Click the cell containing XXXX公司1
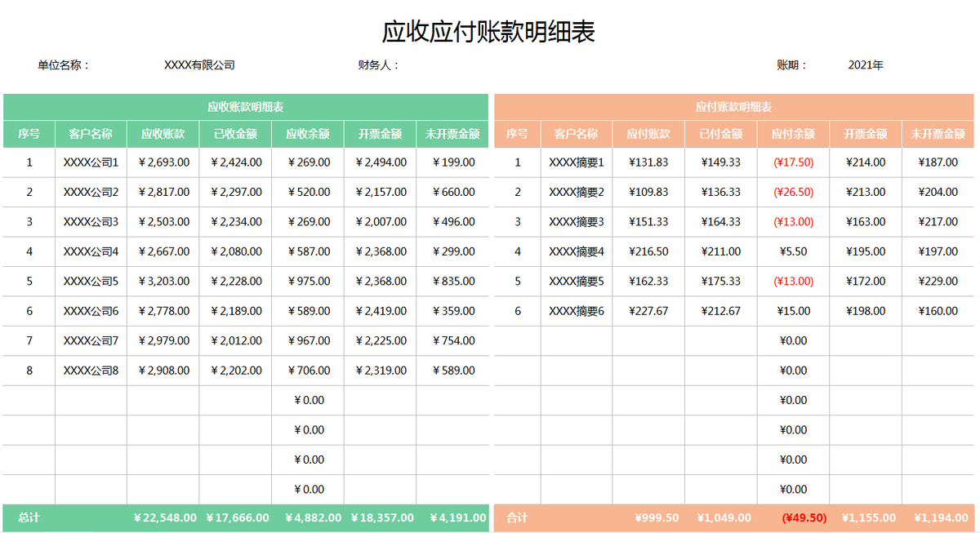 click(90, 162)
